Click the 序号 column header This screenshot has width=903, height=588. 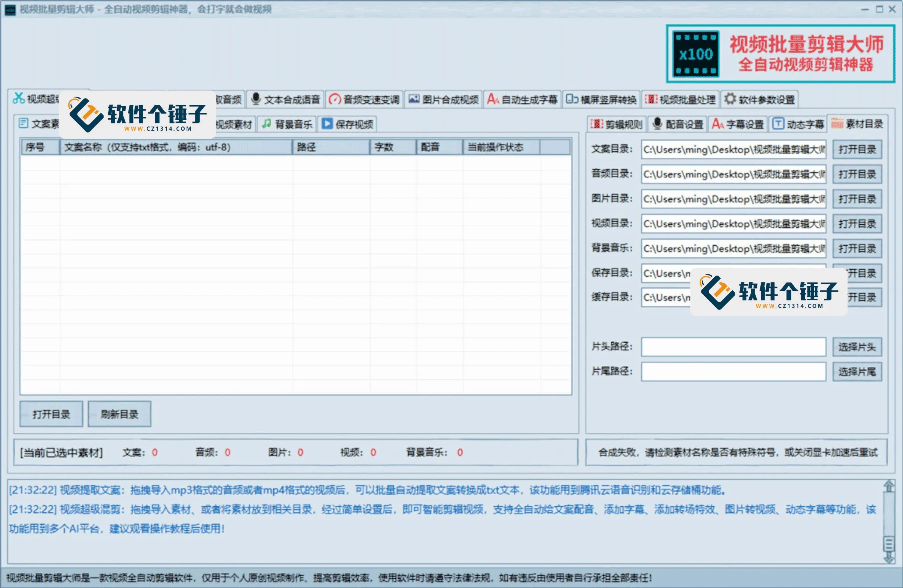(41, 147)
